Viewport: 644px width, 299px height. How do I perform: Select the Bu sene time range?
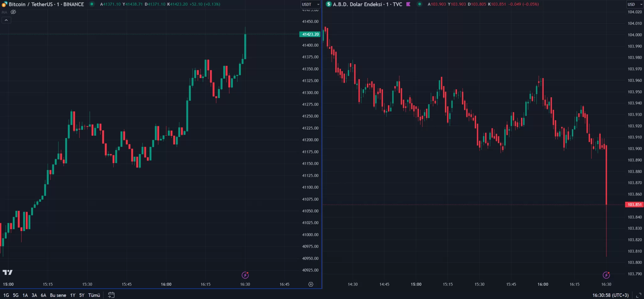click(x=58, y=295)
